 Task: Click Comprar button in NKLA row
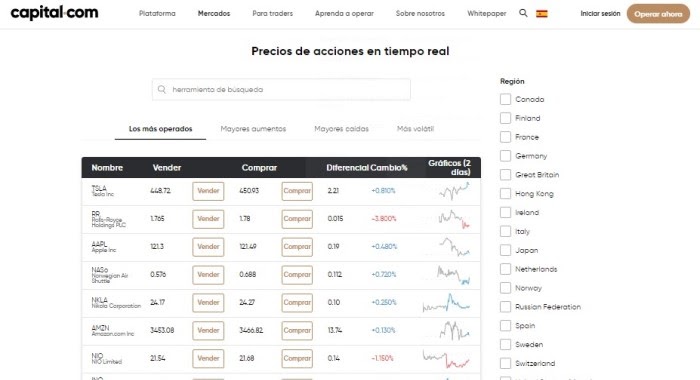click(297, 302)
